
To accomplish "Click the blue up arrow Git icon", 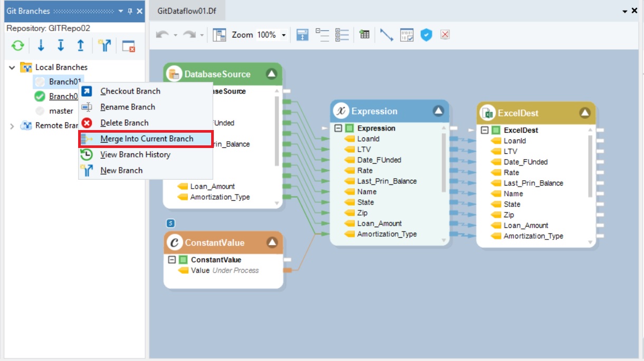I will [x=80, y=46].
